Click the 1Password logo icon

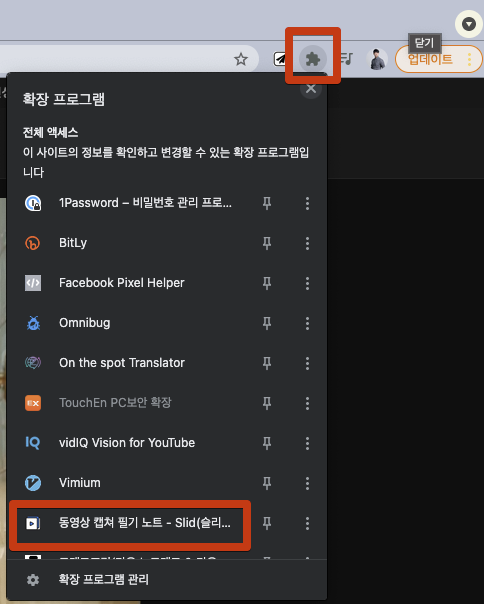[x=33, y=203]
